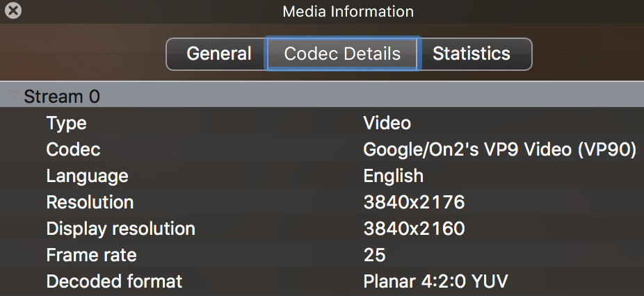644x296 pixels.
Task: Click the Type property label
Action: 66,123
